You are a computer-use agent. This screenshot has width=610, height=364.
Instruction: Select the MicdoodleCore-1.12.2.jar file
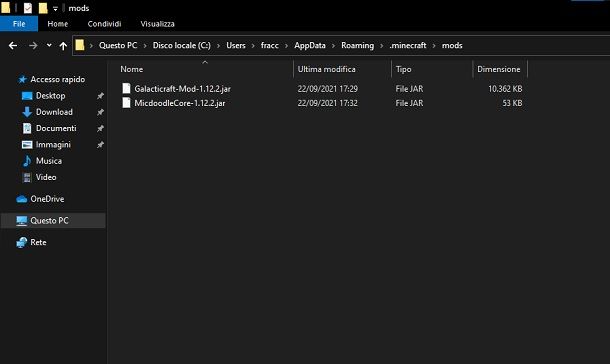point(180,103)
